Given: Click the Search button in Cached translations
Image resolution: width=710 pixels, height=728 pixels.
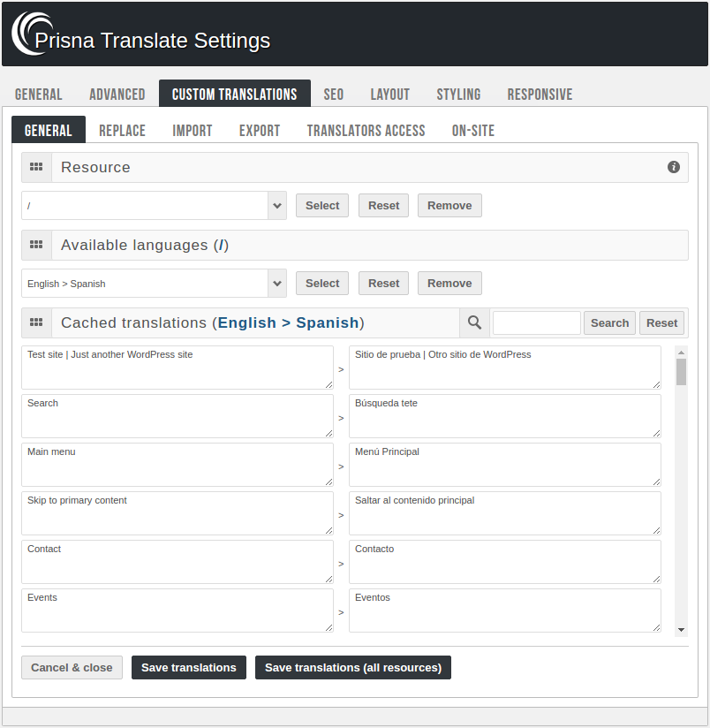Looking at the screenshot, I should [x=609, y=322].
